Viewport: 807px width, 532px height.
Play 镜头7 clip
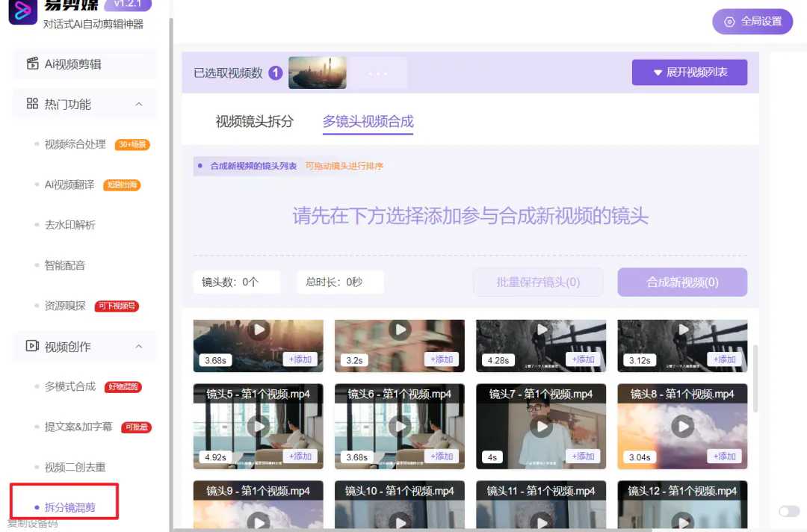click(542, 426)
